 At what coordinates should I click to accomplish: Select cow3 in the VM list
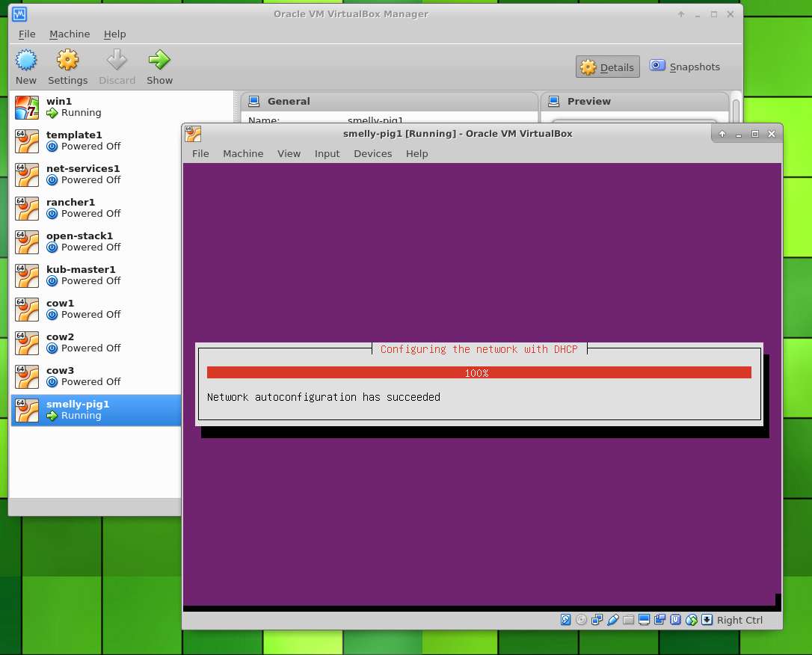[x=95, y=376]
